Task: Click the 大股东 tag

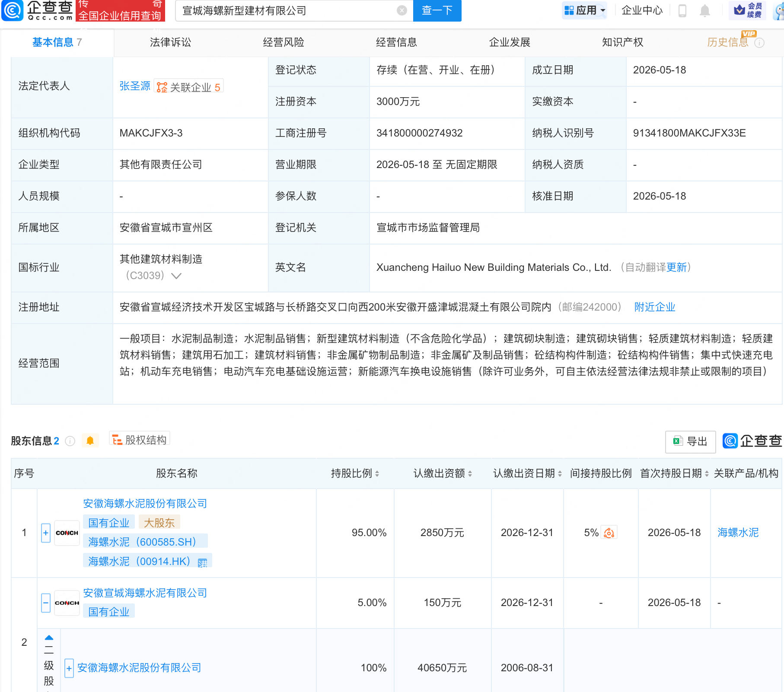Action: coord(159,523)
